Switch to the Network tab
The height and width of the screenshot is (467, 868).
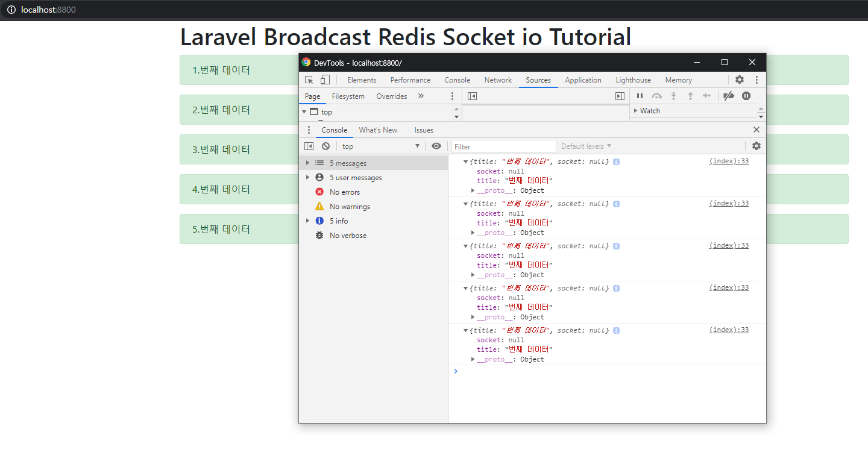click(498, 80)
